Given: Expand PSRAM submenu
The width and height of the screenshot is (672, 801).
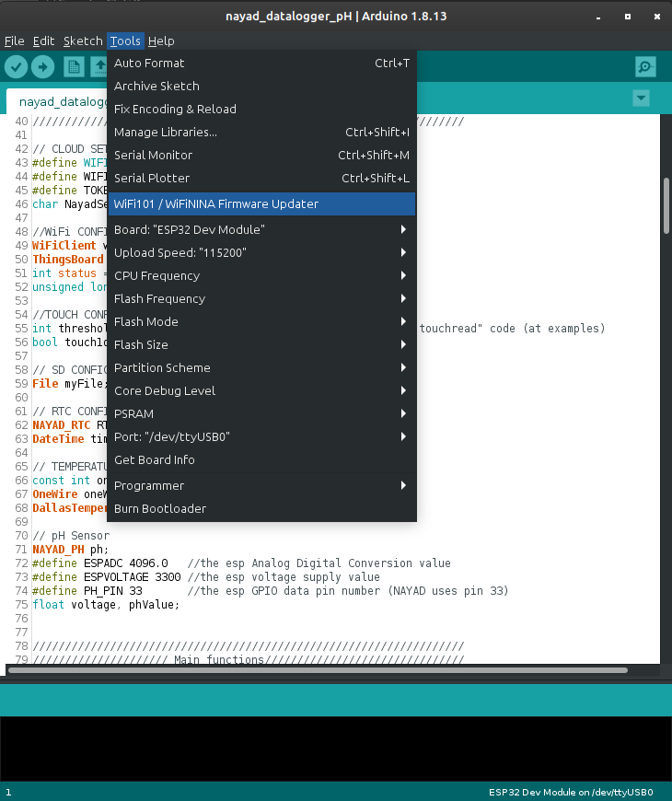Looking at the screenshot, I should click(x=261, y=413).
